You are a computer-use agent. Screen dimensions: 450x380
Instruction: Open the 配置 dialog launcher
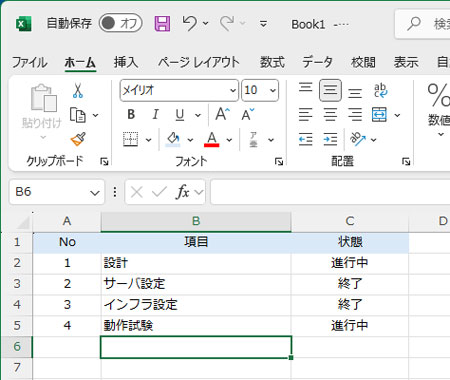coord(406,162)
